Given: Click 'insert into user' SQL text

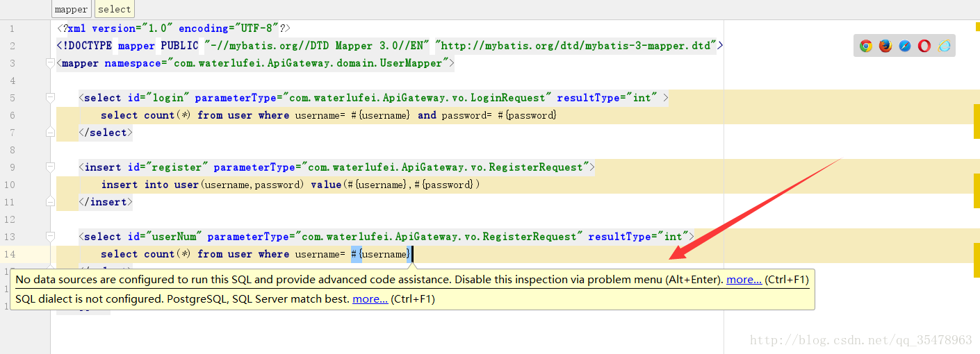Looking at the screenshot, I should 149,185.
